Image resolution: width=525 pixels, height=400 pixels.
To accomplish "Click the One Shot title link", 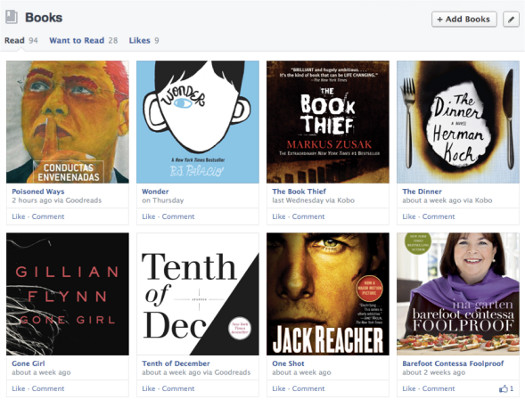I will [x=288, y=364].
